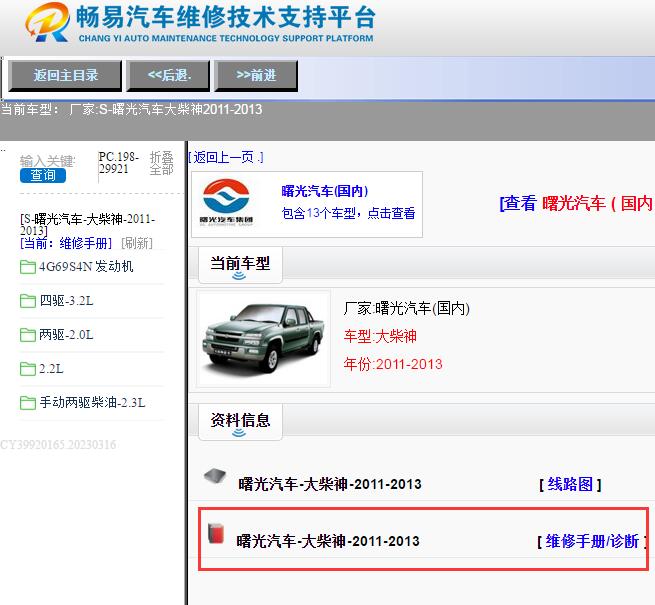Expand the 2.2L tree item
This screenshot has height=605, width=655.
click(51, 369)
